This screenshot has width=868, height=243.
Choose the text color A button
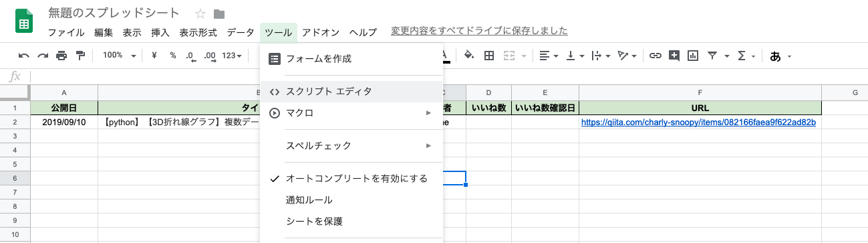coord(445,56)
